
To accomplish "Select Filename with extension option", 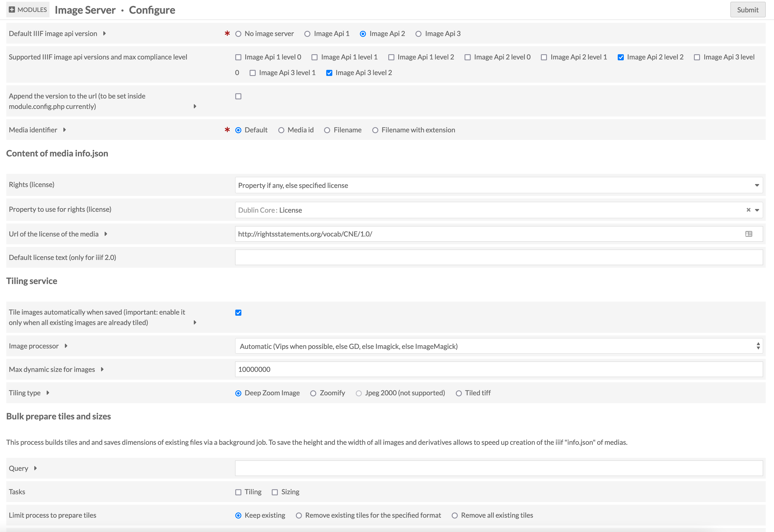I will [375, 130].
